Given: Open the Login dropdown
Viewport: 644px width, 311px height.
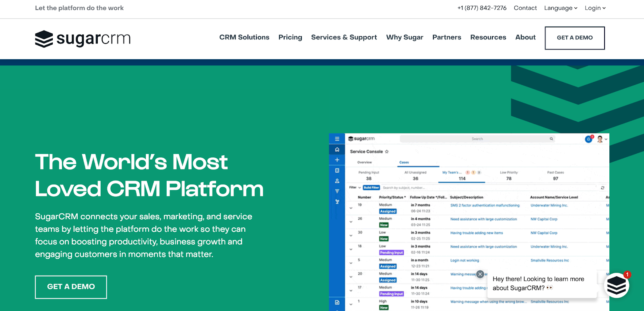Looking at the screenshot, I should tap(595, 8).
